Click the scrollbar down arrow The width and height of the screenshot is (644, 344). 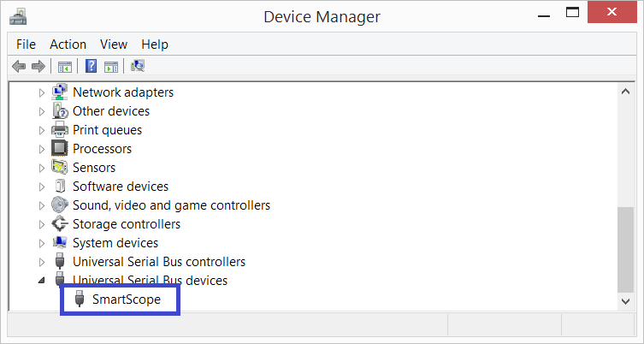(625, 301)
